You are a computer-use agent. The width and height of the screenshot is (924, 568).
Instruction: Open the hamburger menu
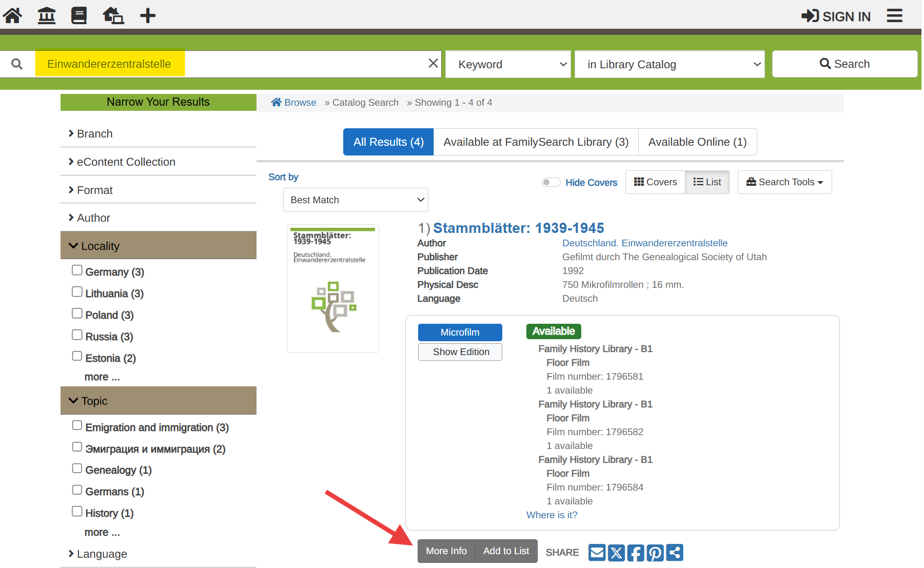894,15
